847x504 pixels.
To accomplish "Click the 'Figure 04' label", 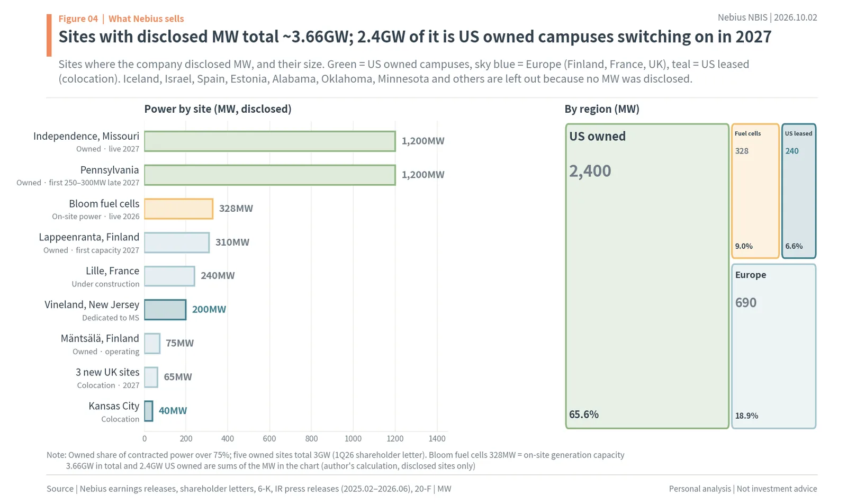I will [78, 19].
